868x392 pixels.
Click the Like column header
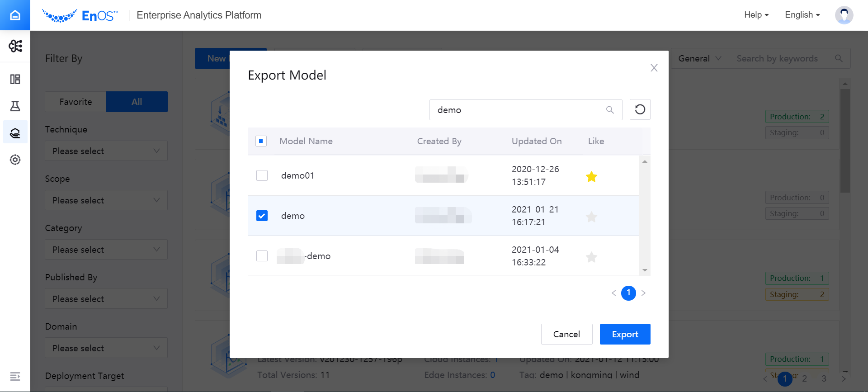click(596, 141)
